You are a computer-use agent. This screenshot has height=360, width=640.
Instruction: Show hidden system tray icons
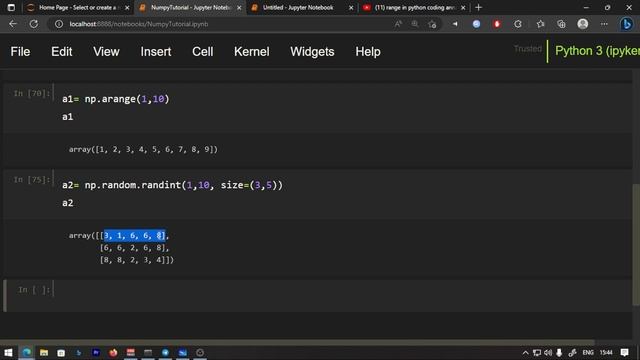[525, 352]
